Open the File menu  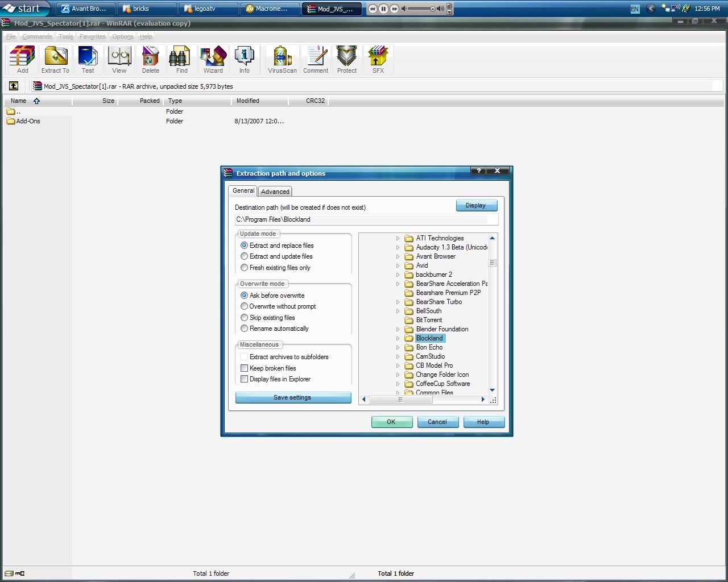[x=11, y=36]
